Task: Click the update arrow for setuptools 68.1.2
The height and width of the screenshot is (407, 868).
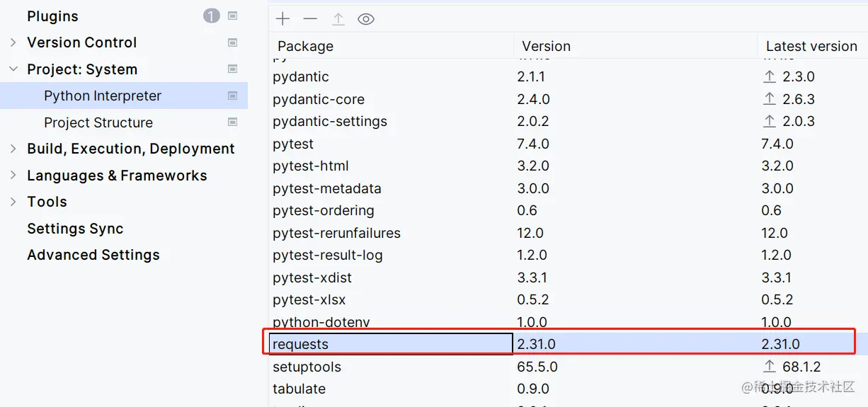Action: 770,367
